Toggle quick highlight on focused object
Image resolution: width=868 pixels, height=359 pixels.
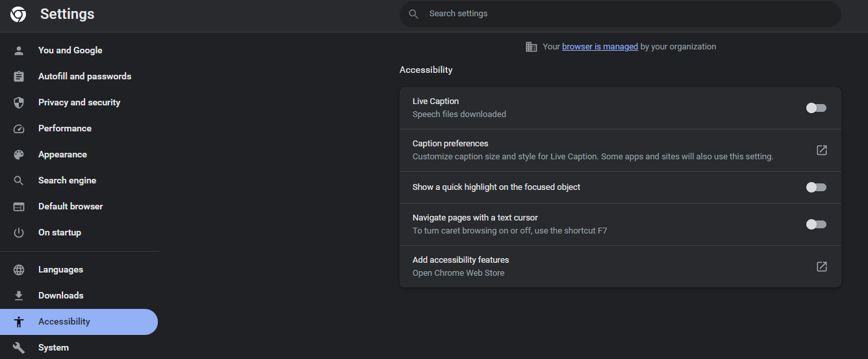click(x=816, y=187)
